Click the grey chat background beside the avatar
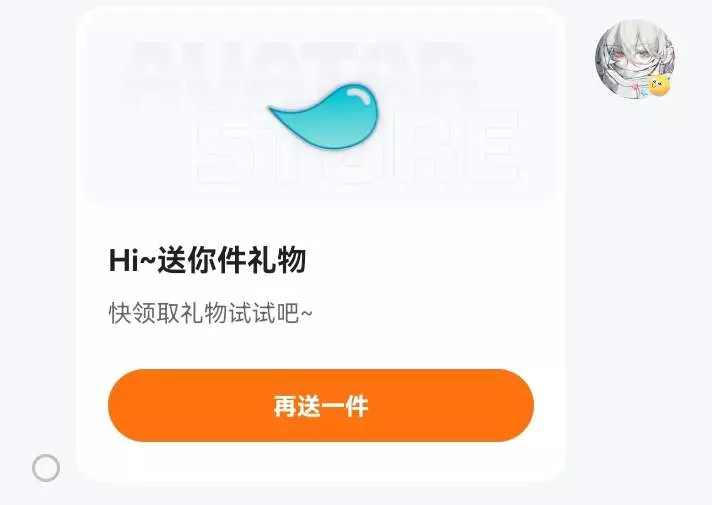Screen dimensions: 712x505 point(636,272)
